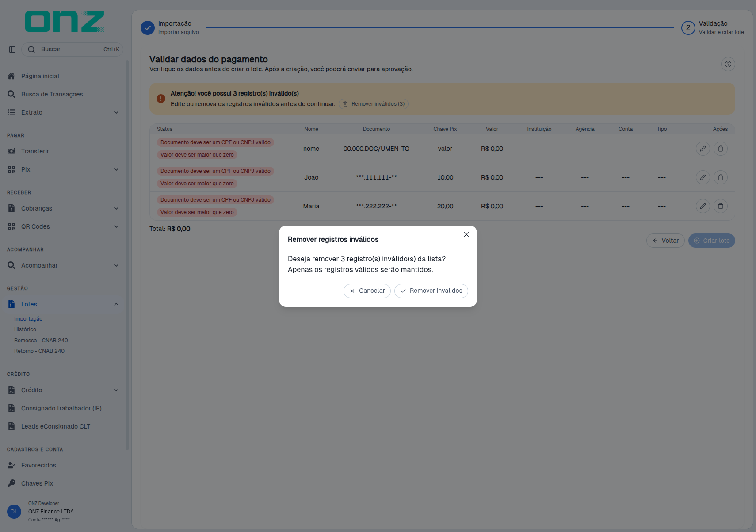
Task: Open Importação submenu item
Action: point(28,319)
